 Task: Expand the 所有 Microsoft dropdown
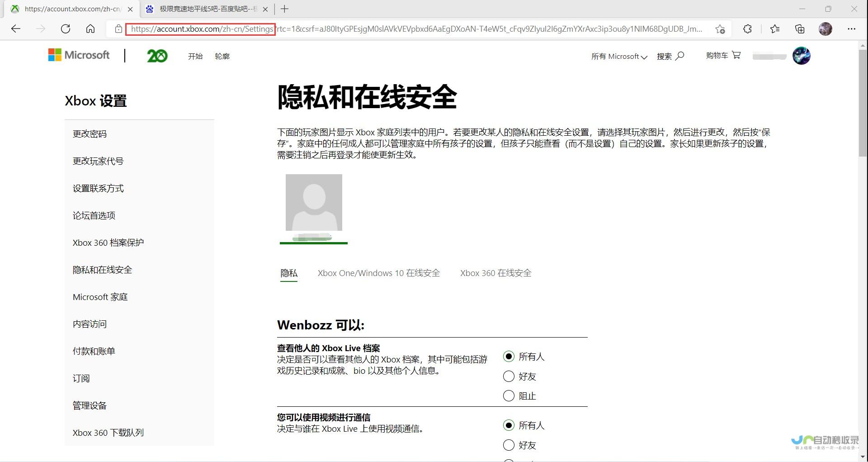pos(619,57)
